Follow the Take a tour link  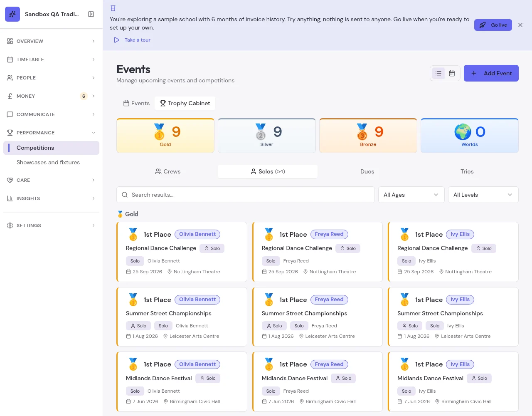point(132,40)
